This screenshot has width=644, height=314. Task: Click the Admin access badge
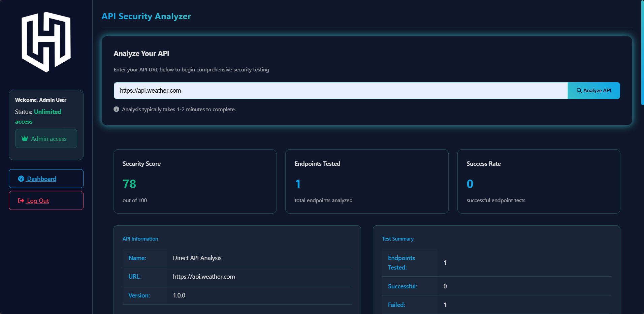(46, 138)
